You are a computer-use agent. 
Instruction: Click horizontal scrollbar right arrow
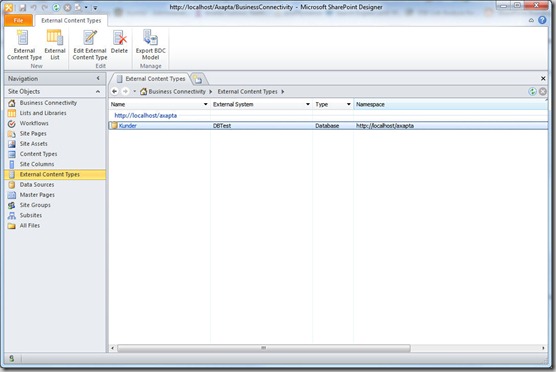[543, 348]
